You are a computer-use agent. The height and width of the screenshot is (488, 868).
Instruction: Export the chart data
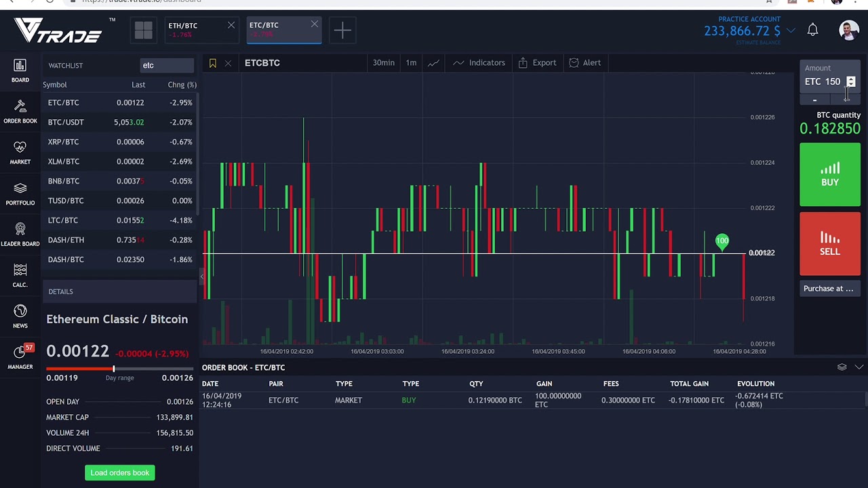[537, 63]
